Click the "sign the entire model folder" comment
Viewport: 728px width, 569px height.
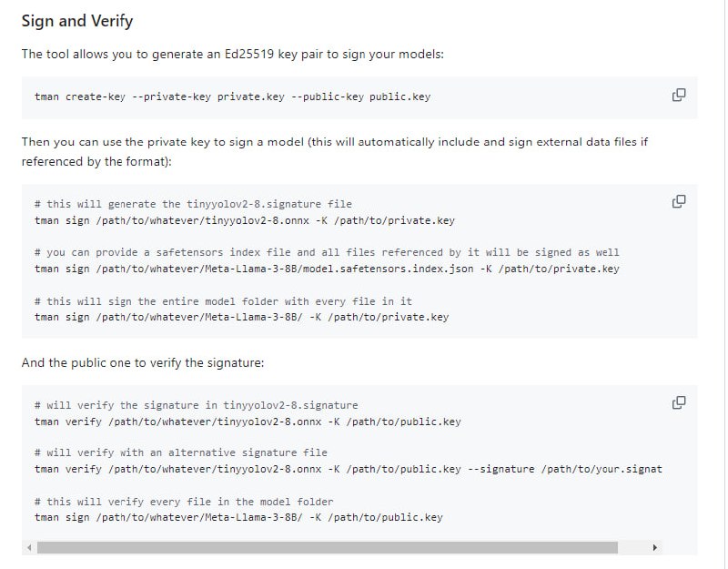[223, 301]
